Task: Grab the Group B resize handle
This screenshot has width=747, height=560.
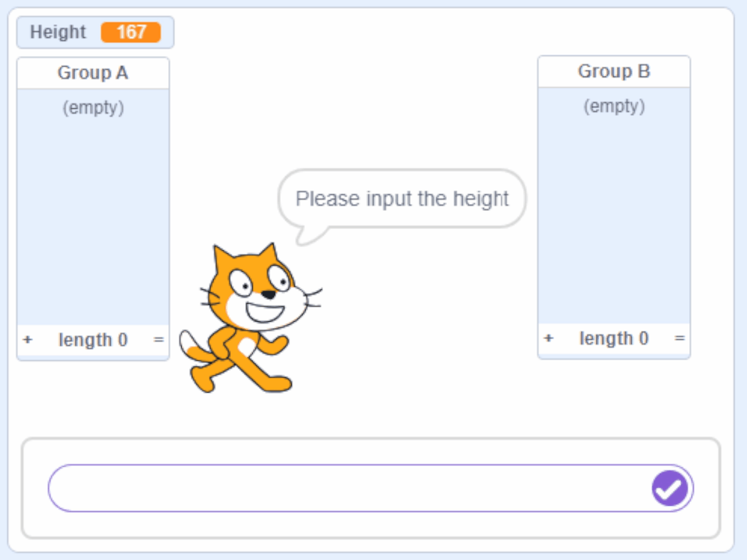Action: pos(680,338)
